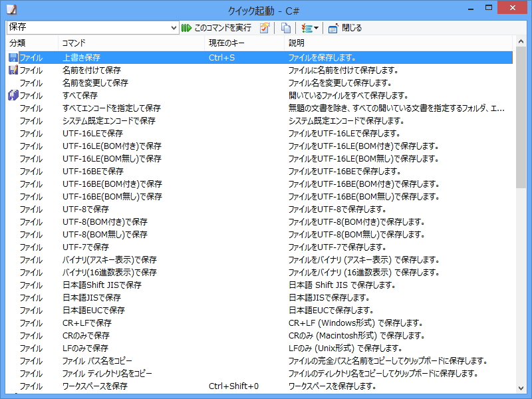Open the 保存 command combo box dropdown
532x399 pixels.
pos(172,28)
